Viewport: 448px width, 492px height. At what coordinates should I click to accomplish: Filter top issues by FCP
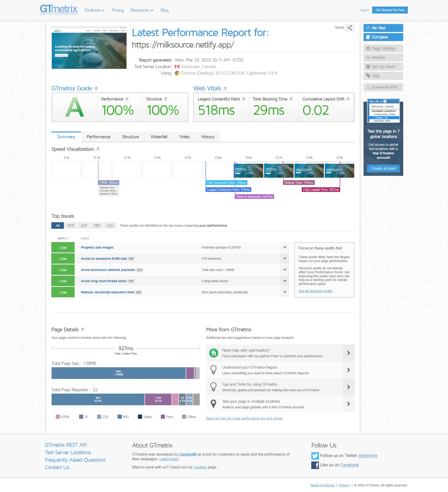[x=71, y=225]
